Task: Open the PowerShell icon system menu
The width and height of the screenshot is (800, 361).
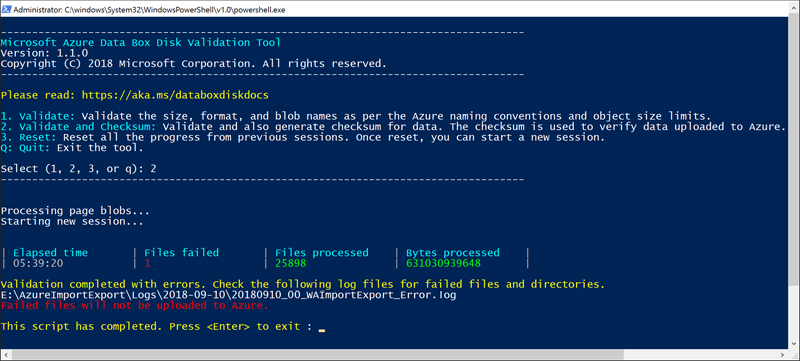Action: coord(6,8)
